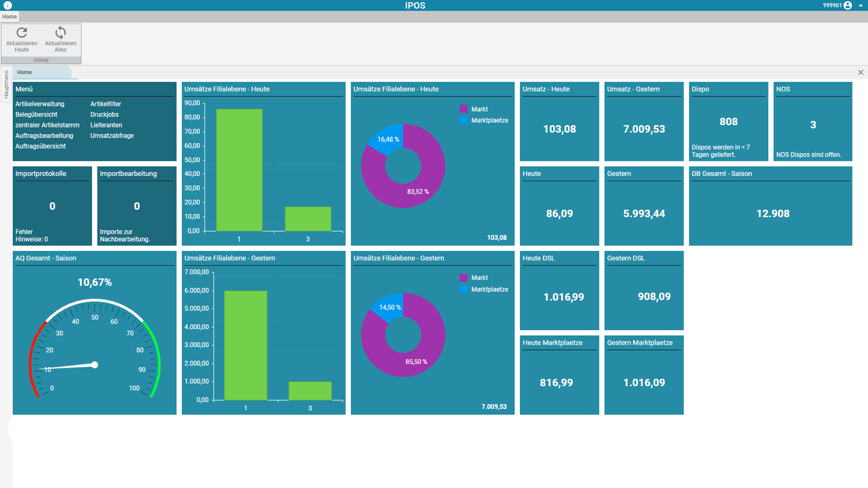Open Druckjobs from the Menü panel
The image size is (868, 488).
[104, 114]
